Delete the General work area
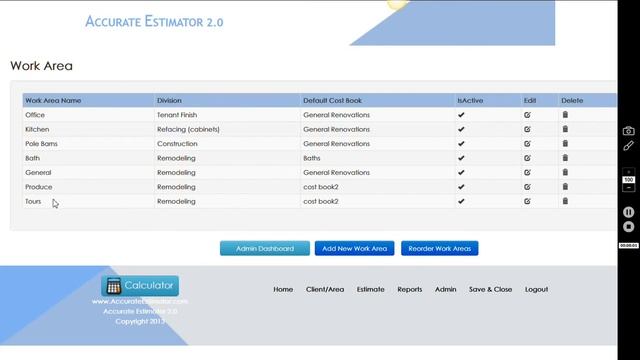The image size is (640, 360). coord(565,172)
